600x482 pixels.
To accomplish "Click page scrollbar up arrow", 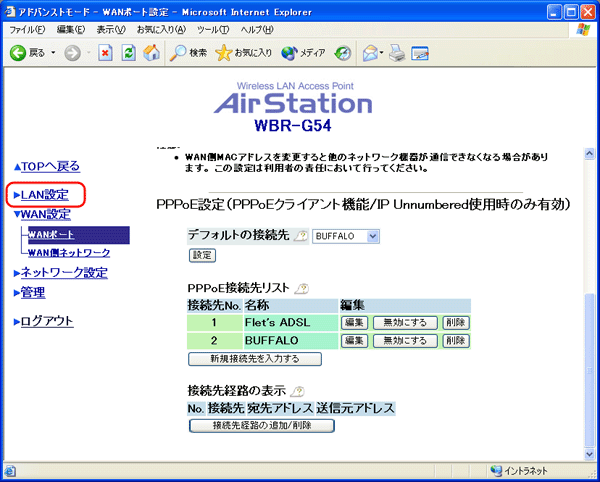I will click(x=590, y=154).
